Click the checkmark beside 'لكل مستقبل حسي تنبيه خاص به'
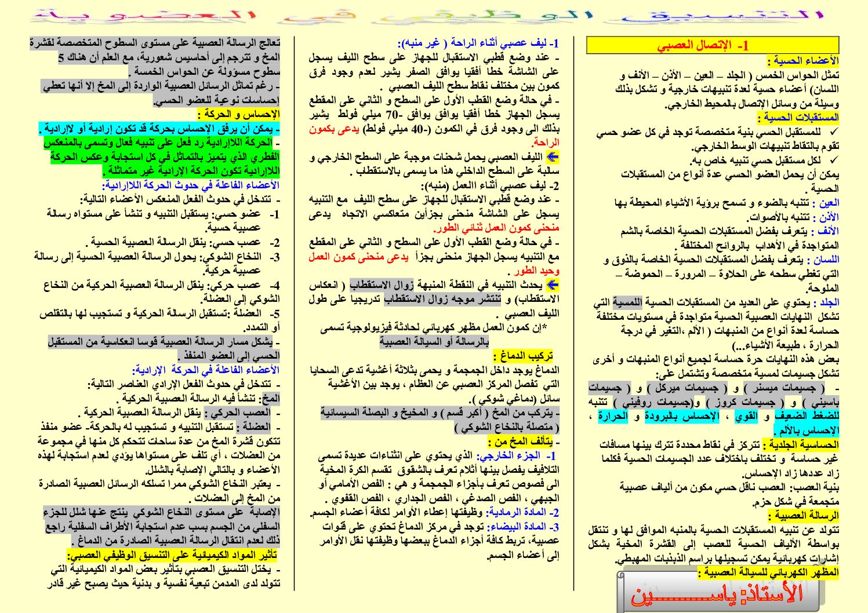Screen dimensions: 868x613 click(x=833, y=160)
